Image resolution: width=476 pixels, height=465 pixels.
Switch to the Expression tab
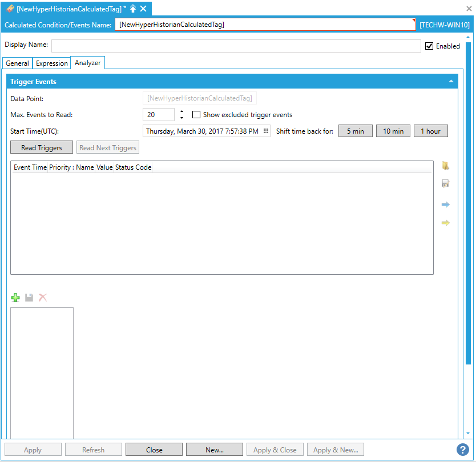51,63
